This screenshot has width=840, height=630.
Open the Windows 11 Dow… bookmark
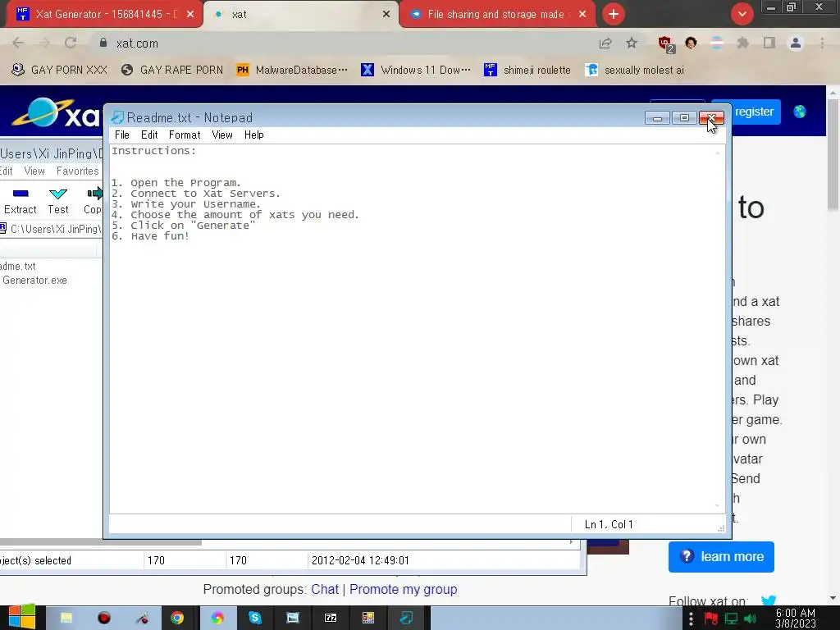416,70
